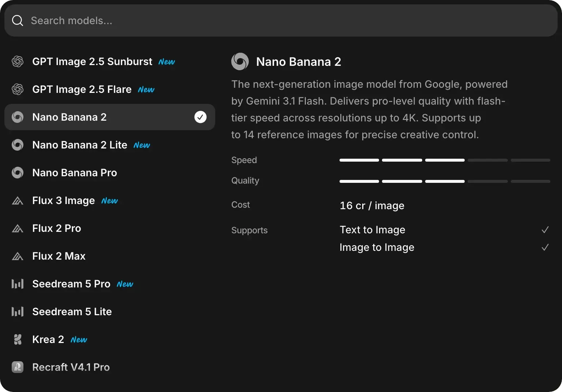This screenshot has height=392, width=562.
Task: Click the Flux logo beside Flux 2 Pro
Action: 18,228
